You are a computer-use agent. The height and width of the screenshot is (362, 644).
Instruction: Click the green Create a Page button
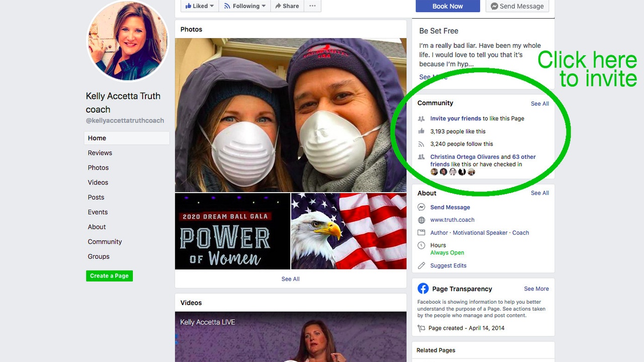[109, 276]
